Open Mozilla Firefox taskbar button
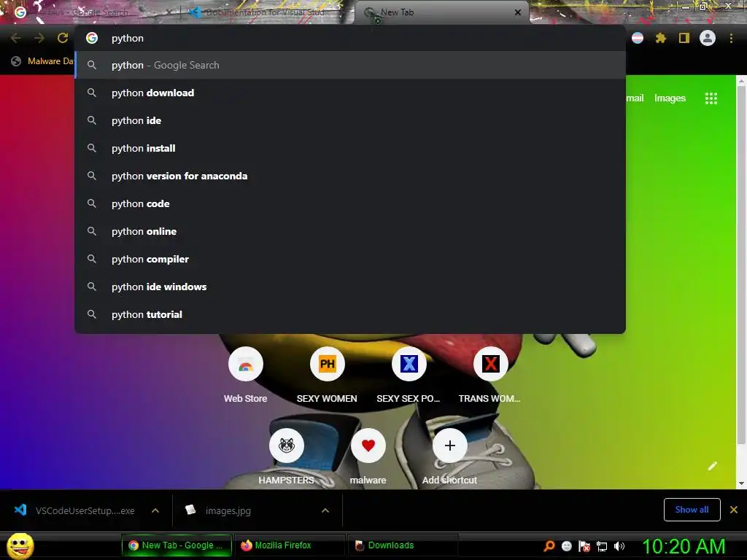 290,545
